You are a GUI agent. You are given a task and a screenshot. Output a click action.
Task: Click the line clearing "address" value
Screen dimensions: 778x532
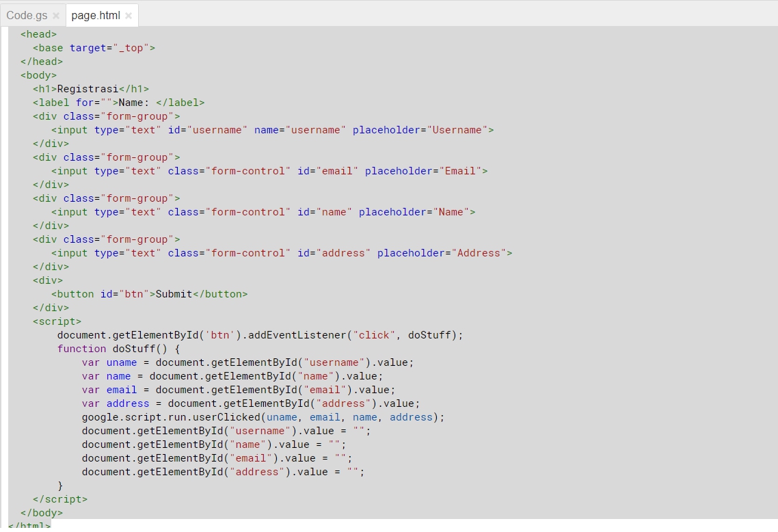(224, 473)
